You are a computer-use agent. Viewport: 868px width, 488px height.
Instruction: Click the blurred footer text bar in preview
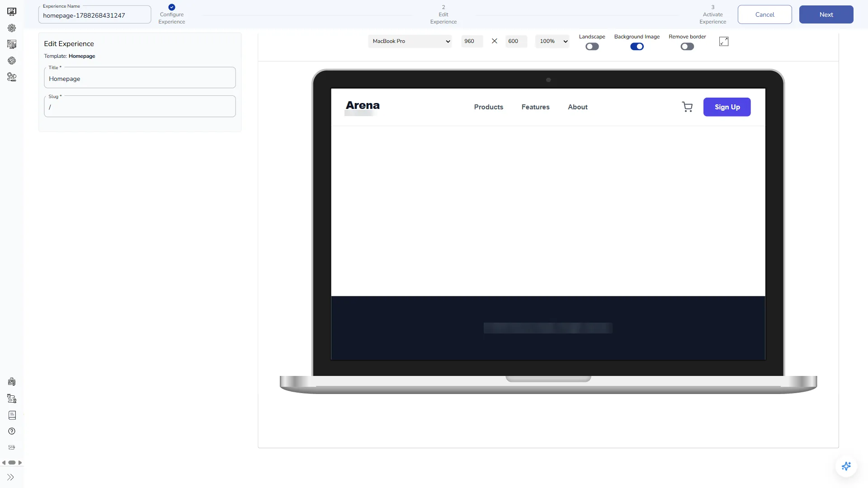click(x=548, y=328)
